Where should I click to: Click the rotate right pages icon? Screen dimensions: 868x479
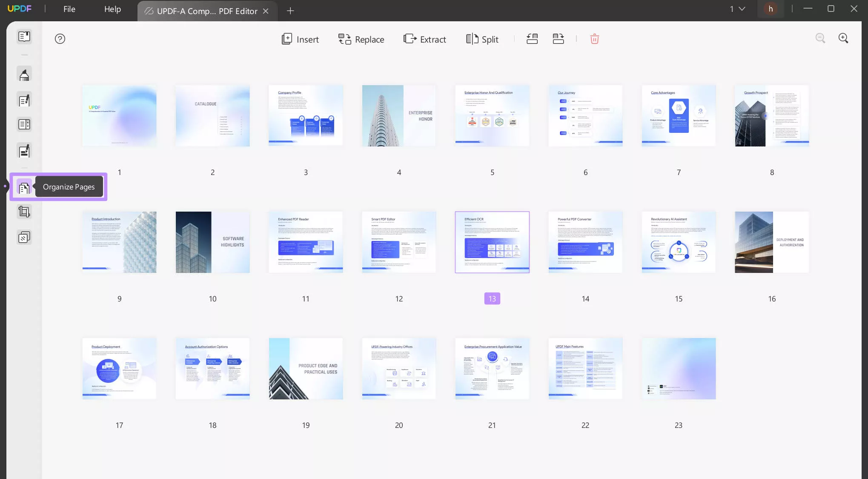[557, 38]
